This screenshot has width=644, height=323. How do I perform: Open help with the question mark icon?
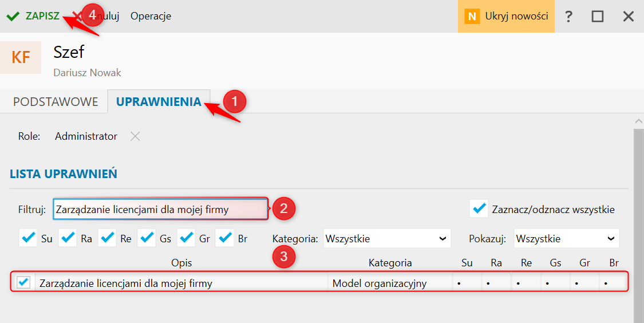point(568,16)
